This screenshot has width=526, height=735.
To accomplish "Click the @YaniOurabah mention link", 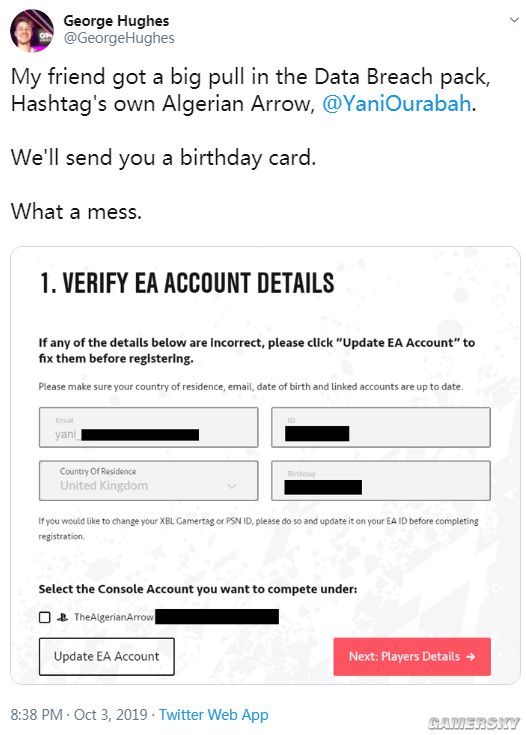I will 396,104.
